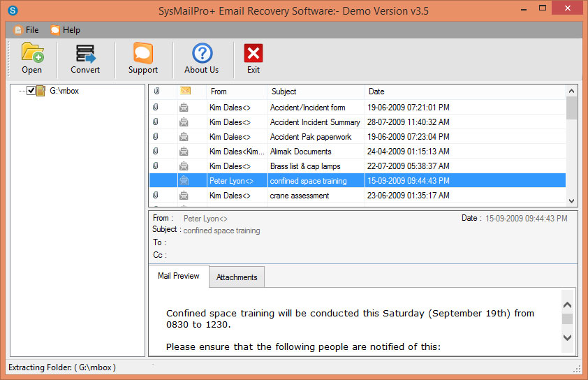
Task: Click paperclip icon of Accident Incident Summary row
Action: 155,122
